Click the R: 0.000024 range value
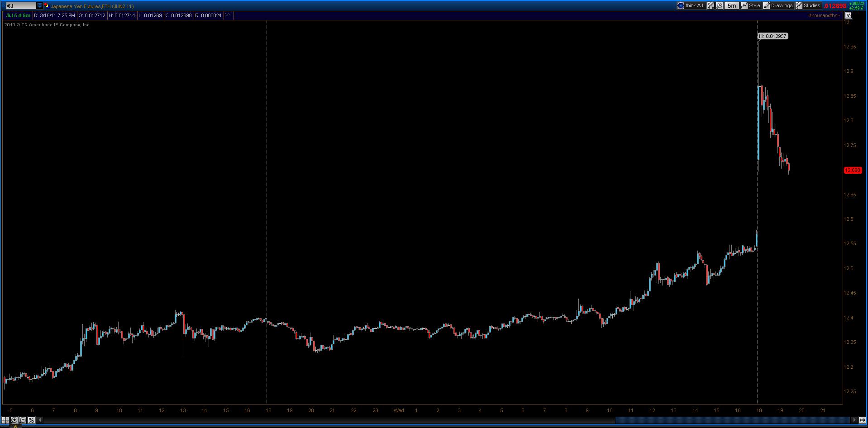 (x=208, y=15)
